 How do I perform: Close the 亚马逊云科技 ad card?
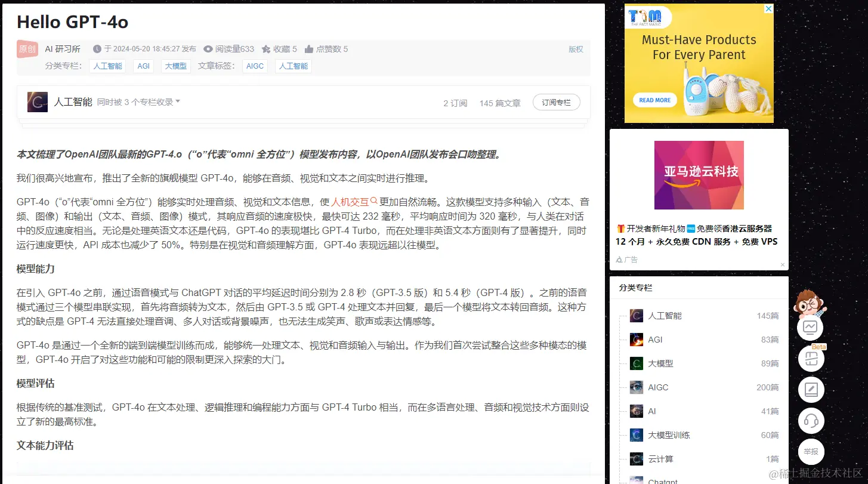783,264
